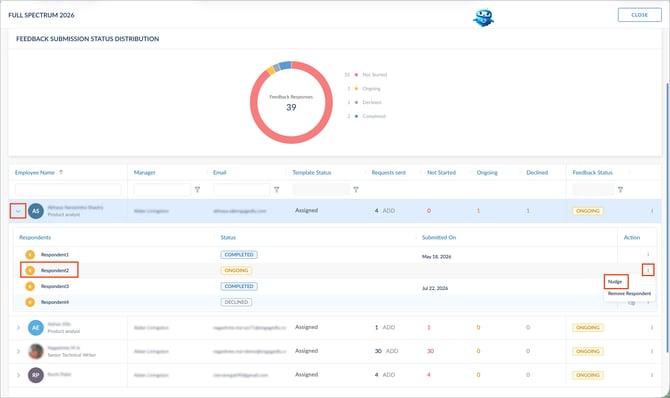Focus the Email filter field
Viewport: 670px width, 398px height.
point(242,189)
